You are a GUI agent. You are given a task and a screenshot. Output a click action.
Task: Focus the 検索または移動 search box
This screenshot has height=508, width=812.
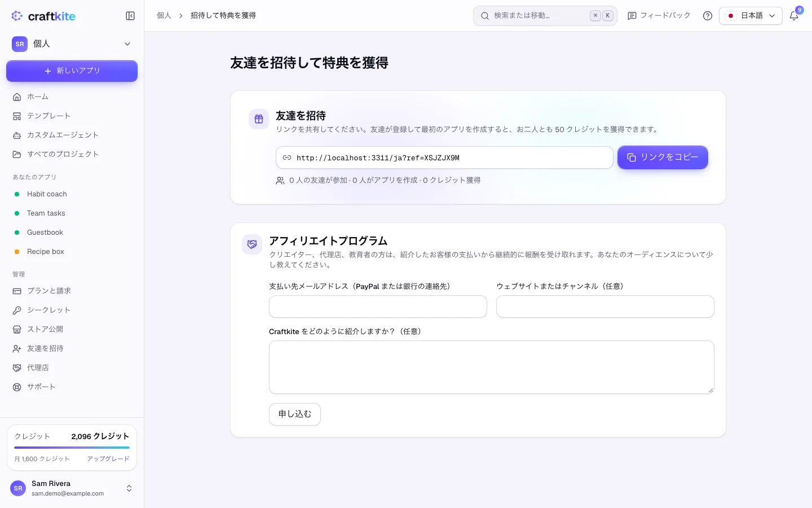[545, 16]
